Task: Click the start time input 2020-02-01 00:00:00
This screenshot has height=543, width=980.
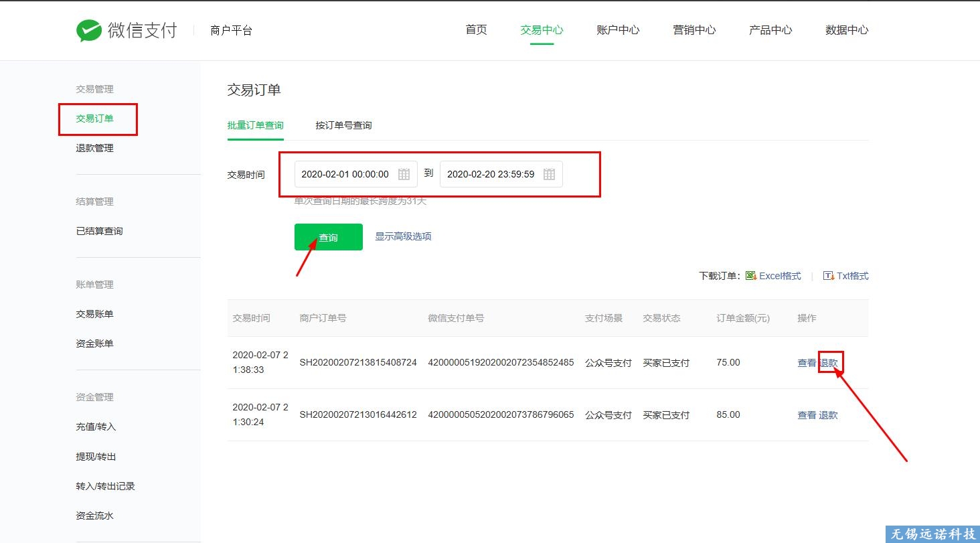Action: click(356, 174)
